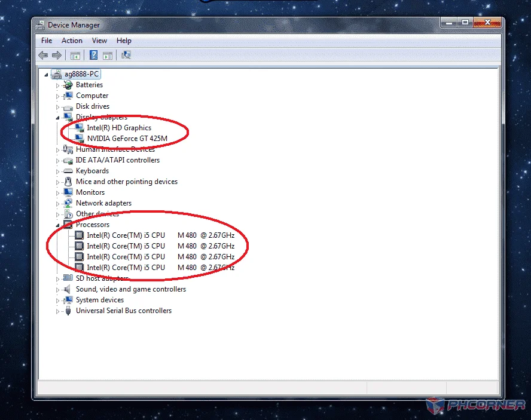Select 'IDE ATA/ATAPI controllers' label
This screenshot has width=531, height=420.
118,160
